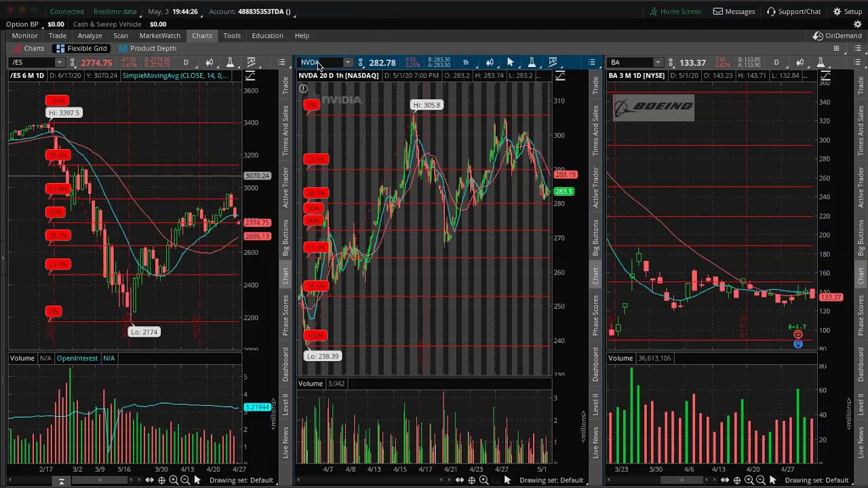Open application settings gear below Setup
868x488 pixels.
pyautogui.click(x=857, y=24)
